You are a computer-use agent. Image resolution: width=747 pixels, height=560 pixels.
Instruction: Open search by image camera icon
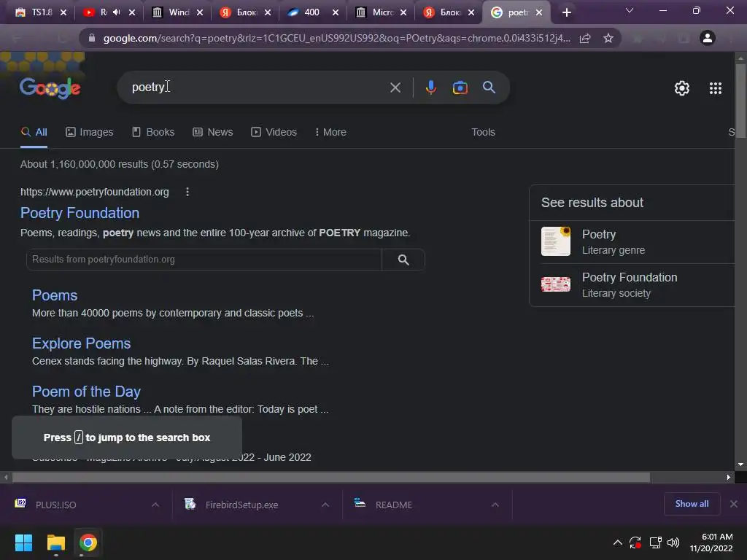(460, 87)
